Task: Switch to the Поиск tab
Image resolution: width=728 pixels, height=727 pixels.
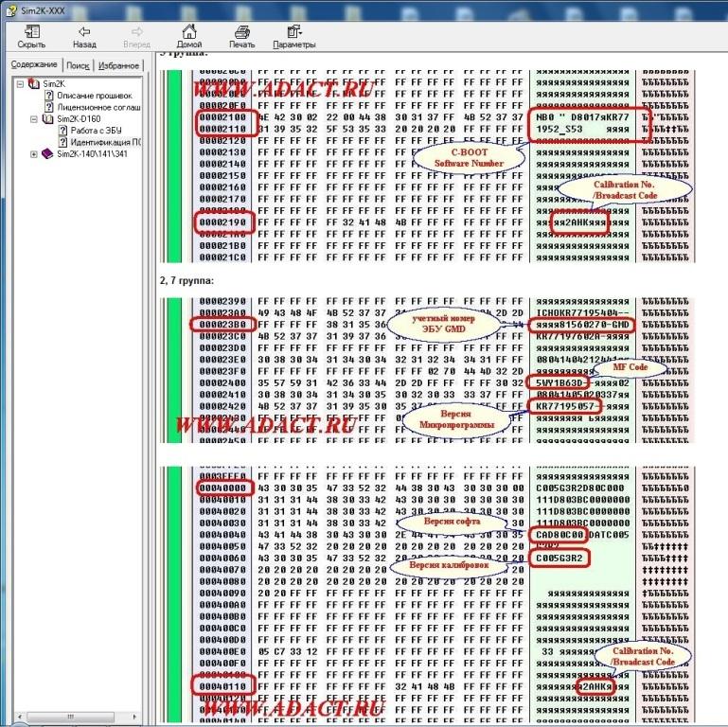Action: (78, 65)
